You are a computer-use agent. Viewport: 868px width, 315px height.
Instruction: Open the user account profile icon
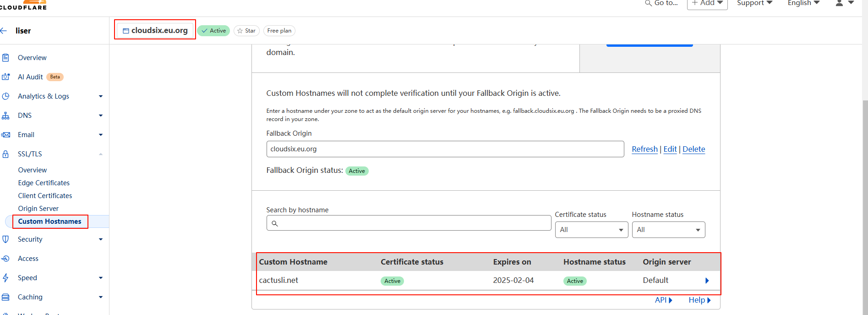839,3
